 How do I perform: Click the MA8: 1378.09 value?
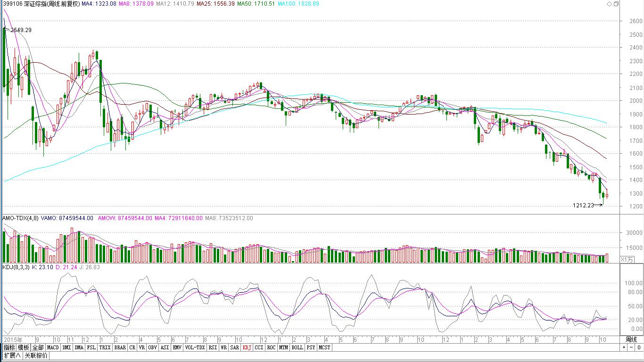pos(136,4)
